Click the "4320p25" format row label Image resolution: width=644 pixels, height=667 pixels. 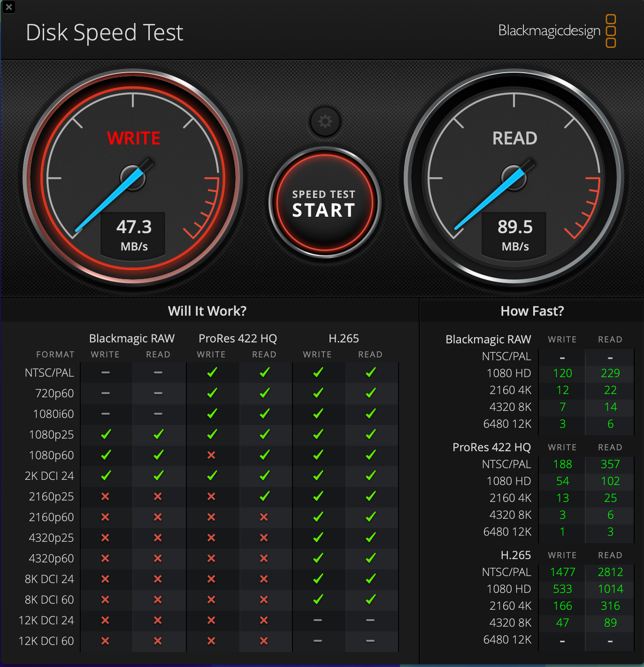tap(52, 538)
